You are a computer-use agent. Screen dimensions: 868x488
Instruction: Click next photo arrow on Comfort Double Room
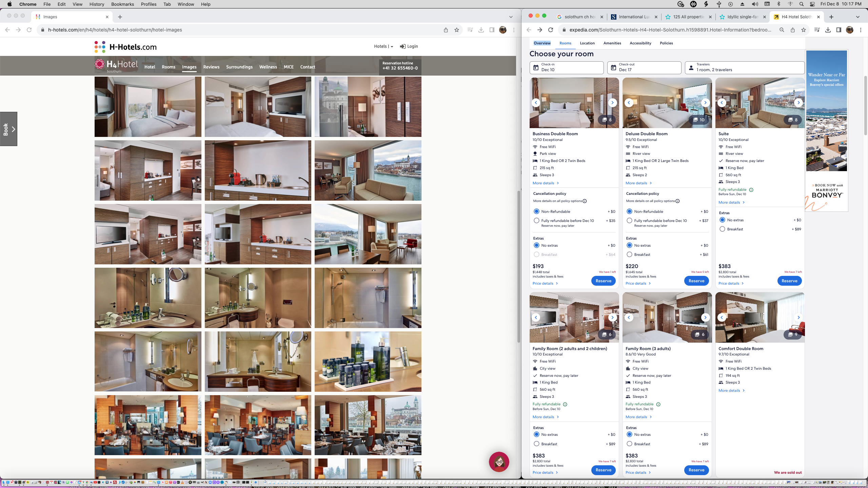[x=798, y=318]
